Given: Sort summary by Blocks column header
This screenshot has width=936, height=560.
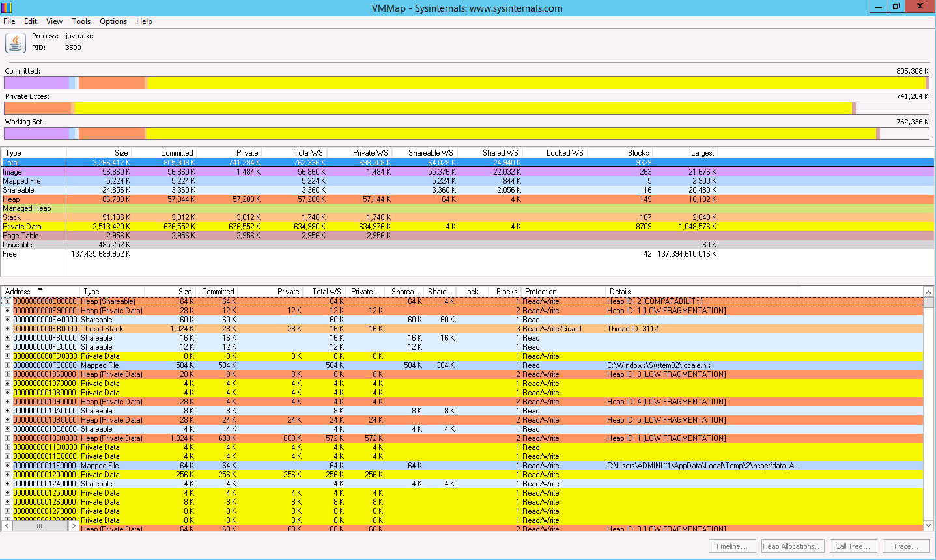Looking at the screenshot, I should pyautogui.click(x=621, y=153).
